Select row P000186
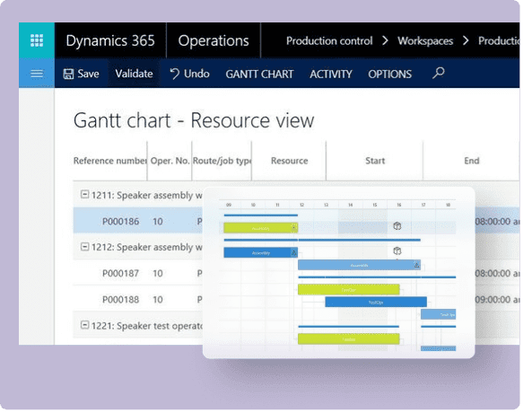 pyautogui.click(x=138, y=221)
